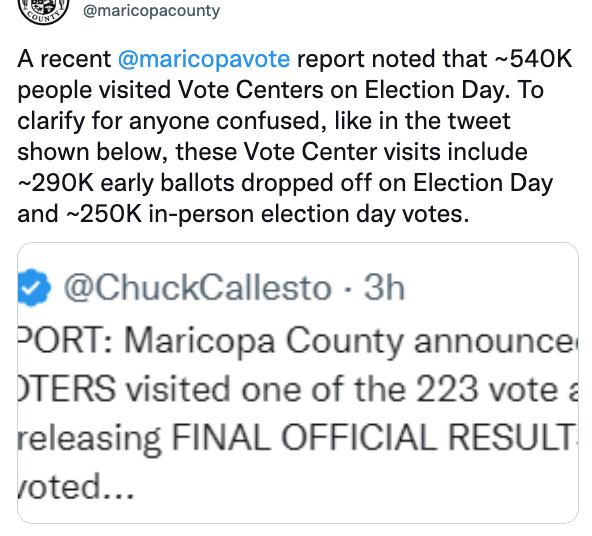Image resolution: width=592 pixels, height=536 pixels.
Task: Click the 'FINAL OFFICIAL RESULTS' line in quote
Action: pyautogui.click(x=298, y=438)
